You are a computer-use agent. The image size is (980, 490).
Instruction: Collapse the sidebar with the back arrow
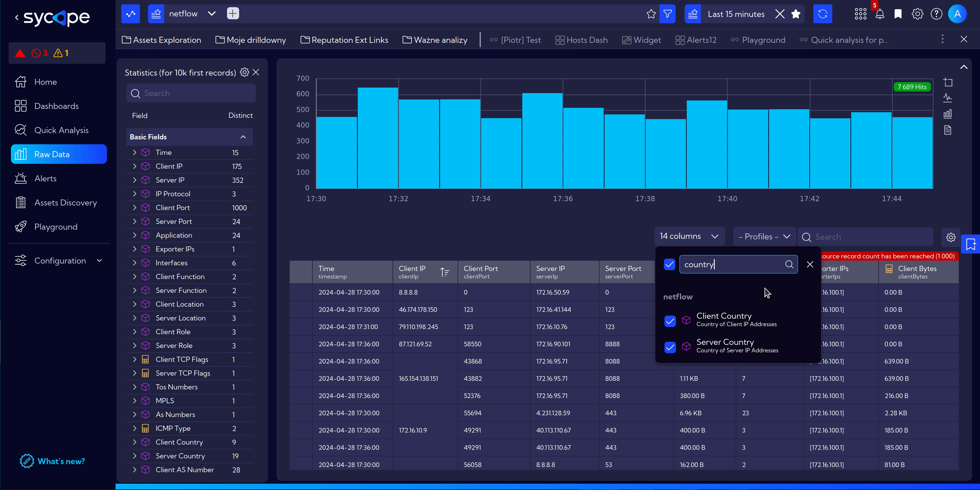point(17,18)
